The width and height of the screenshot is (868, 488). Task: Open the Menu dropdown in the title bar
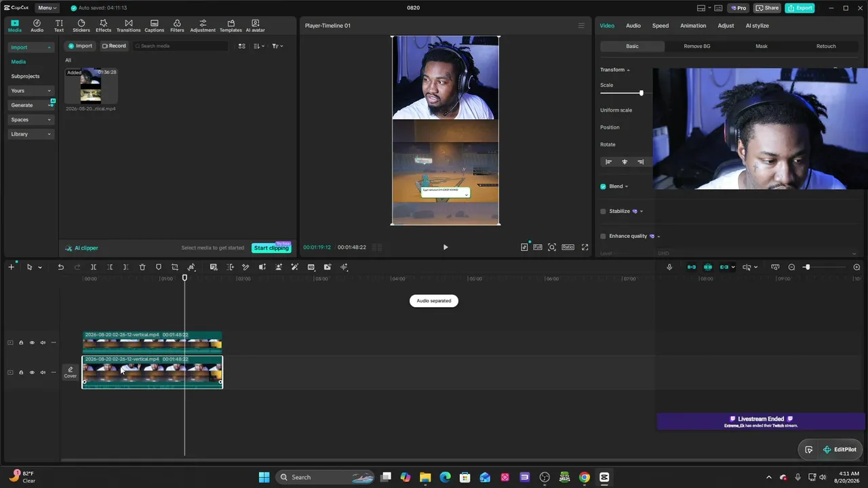47,8
